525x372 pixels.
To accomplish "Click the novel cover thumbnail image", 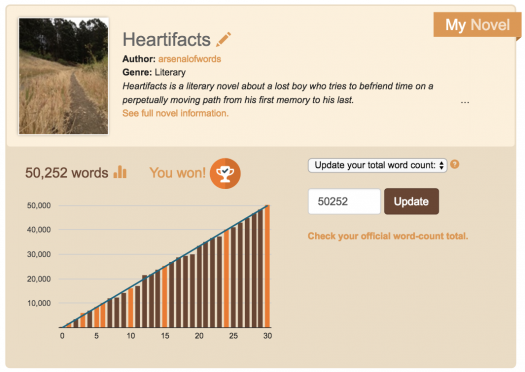I will (64, 76).
